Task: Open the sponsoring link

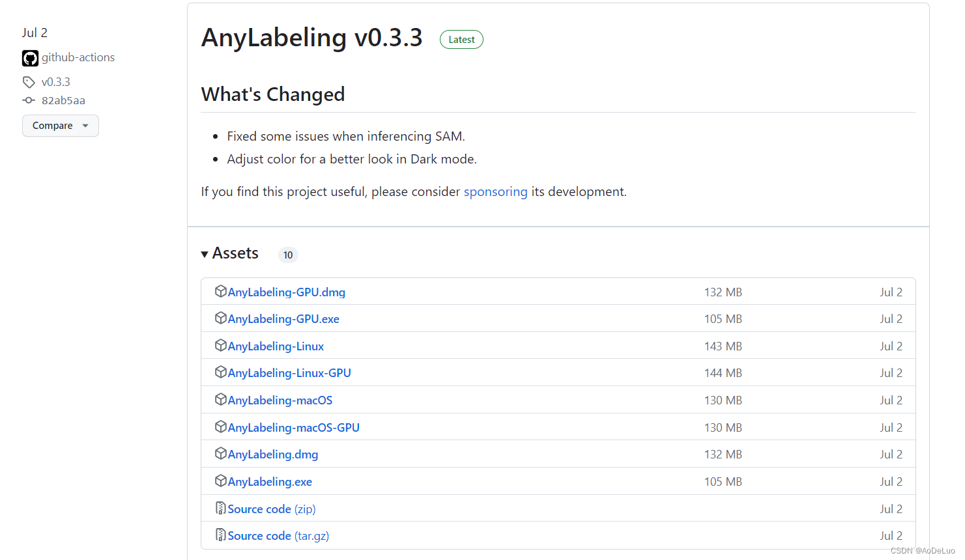Action: point(496,191)
